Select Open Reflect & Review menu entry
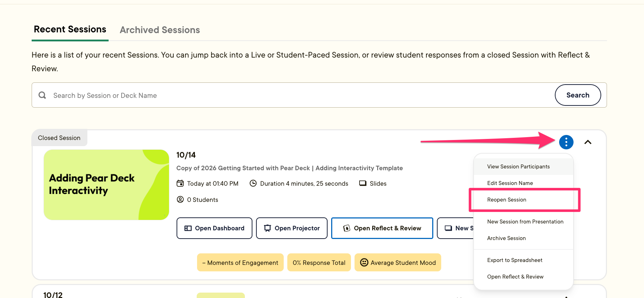Image resolution: width=644 pixels, height=298 pixels. click(x=523, y=277)
